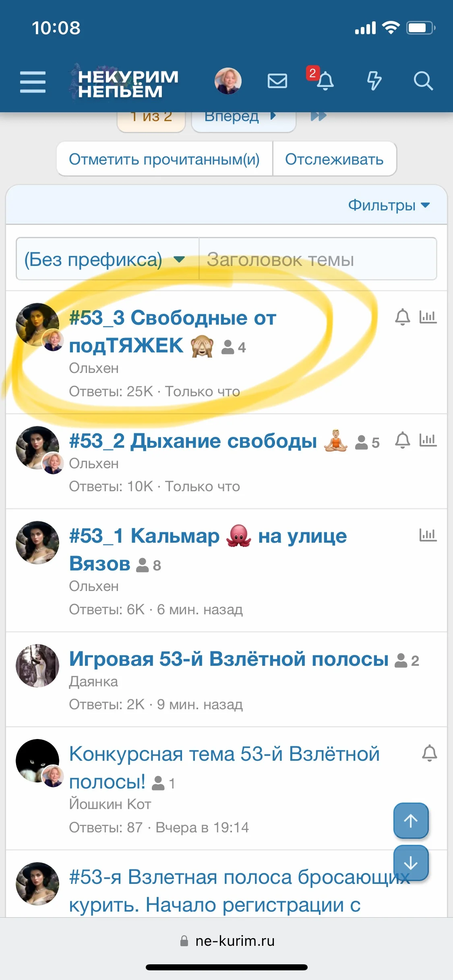Focus the Заголовок темы input field
453x980 pixels.
pos(318,259)
